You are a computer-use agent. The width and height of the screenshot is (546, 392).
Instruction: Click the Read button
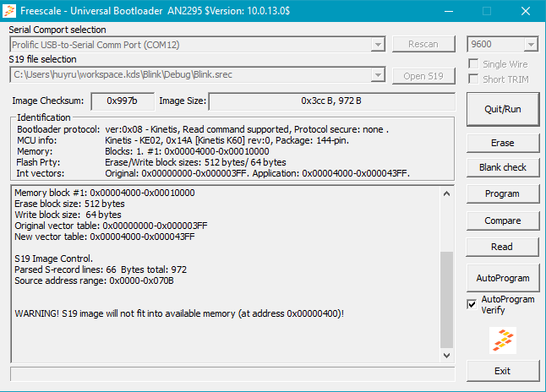(x=503, y=247)
